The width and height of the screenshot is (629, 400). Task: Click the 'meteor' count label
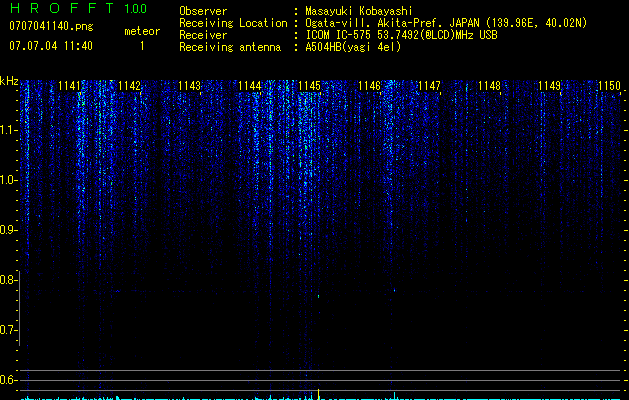pos(142,31)
